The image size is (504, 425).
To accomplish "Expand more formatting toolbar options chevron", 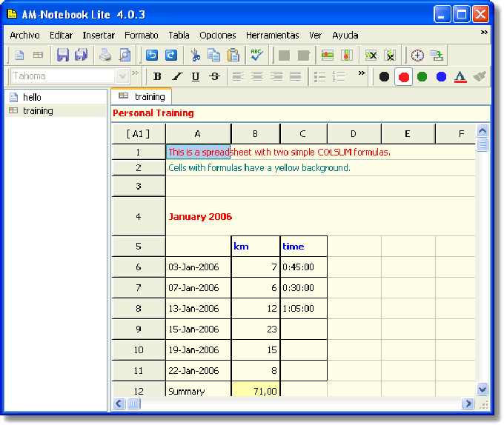I will click(x=362, y=73).
